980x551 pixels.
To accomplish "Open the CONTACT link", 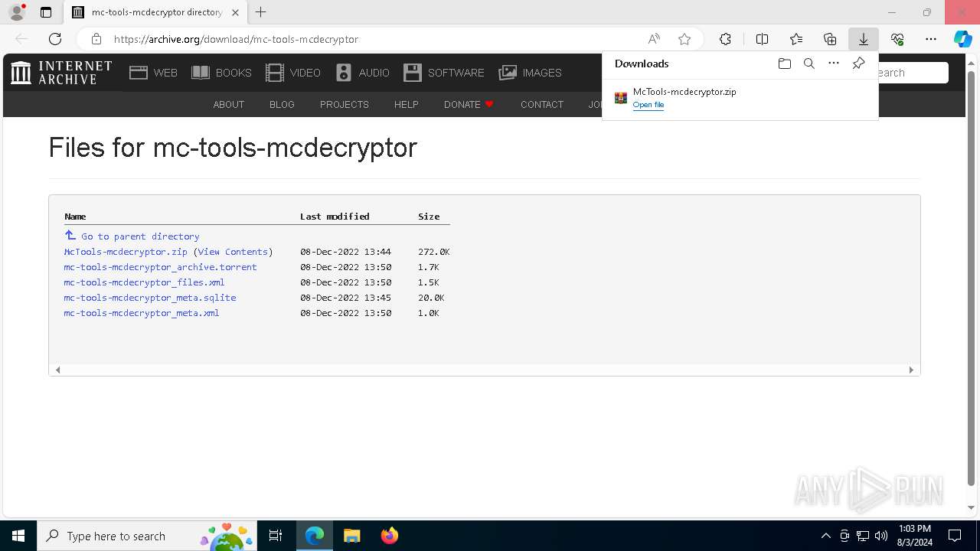I will 541,105.
